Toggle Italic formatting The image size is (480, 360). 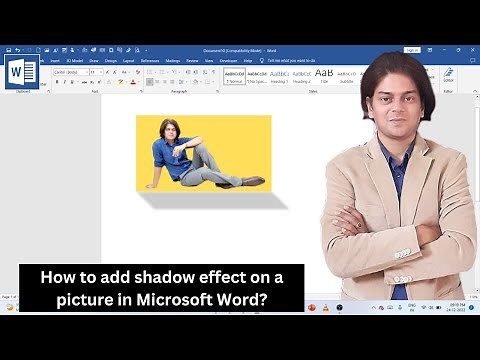tap(64, 82)
